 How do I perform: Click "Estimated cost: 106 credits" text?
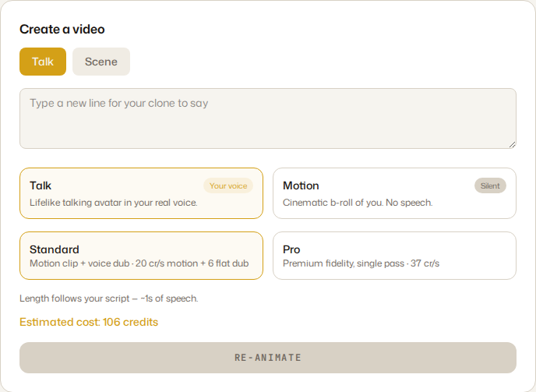[x=89, y=322]
